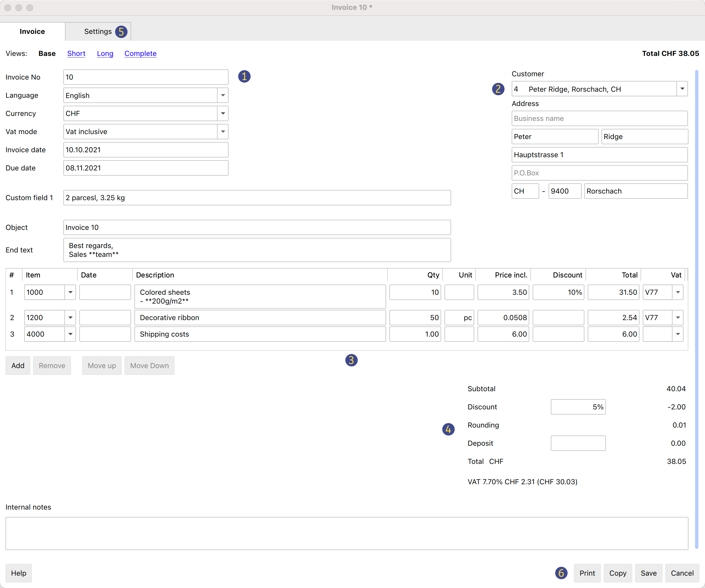Click the Deposit amount field
Screen dimensions: 705x588
pyautogui.click(x=578, y=443)
